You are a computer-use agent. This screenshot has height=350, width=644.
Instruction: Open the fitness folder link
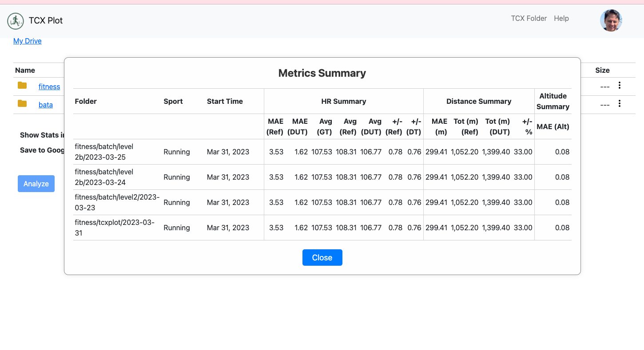pyautogui.click(x=49, y=87)
